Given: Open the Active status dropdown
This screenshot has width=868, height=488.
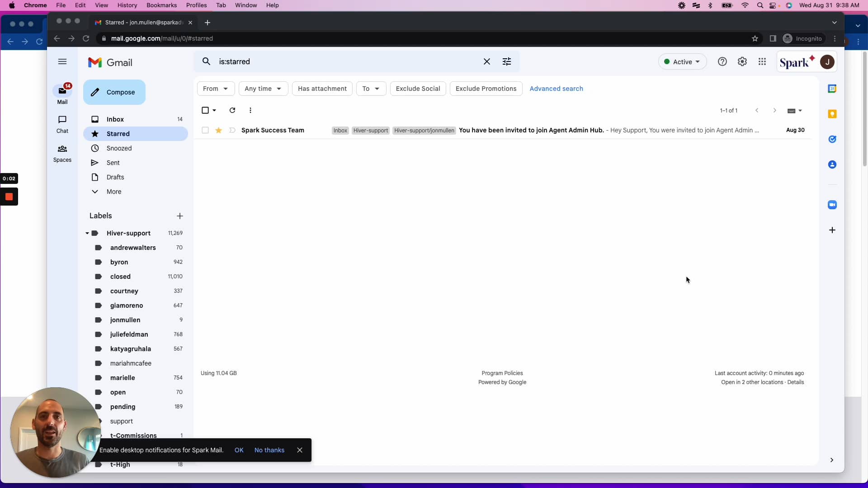Looking at the screenshot, I should point(682,62).
